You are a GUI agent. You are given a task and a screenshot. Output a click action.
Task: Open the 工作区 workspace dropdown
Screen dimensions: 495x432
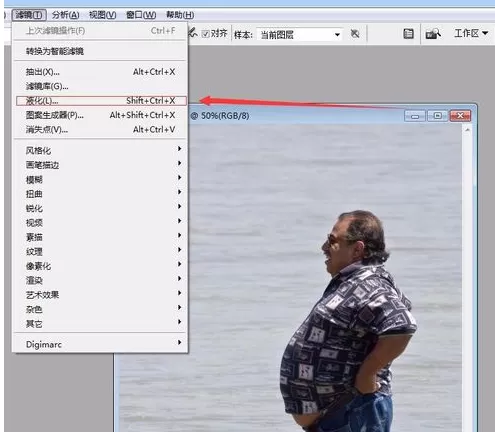click(471, 33)
